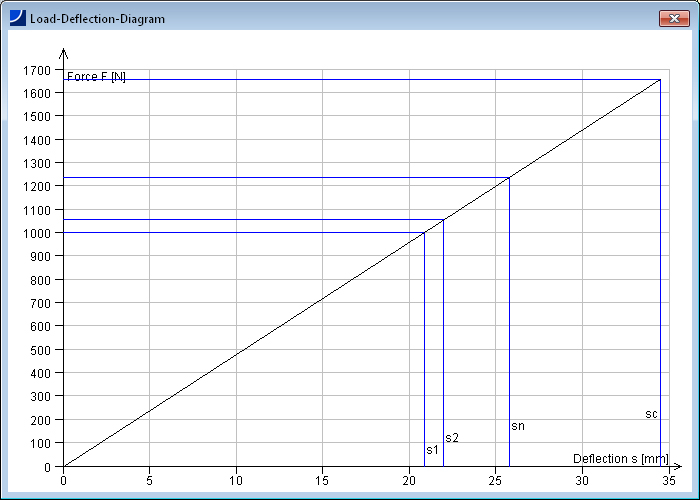Pick the sc deflection label
700x500 pixels.
tap(651, 414)
